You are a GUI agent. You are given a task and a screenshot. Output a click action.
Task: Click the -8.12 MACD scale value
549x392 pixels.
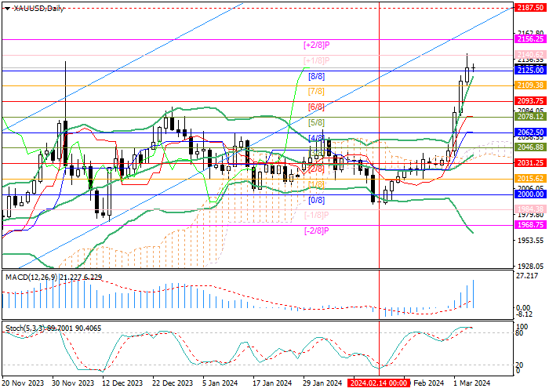525,314
